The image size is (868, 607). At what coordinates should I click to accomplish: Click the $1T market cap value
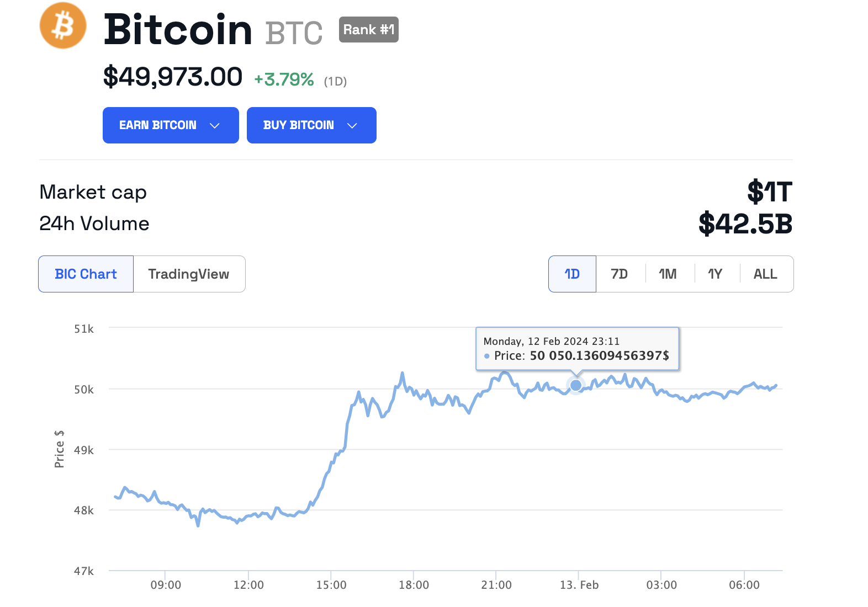tap(770, 192)
